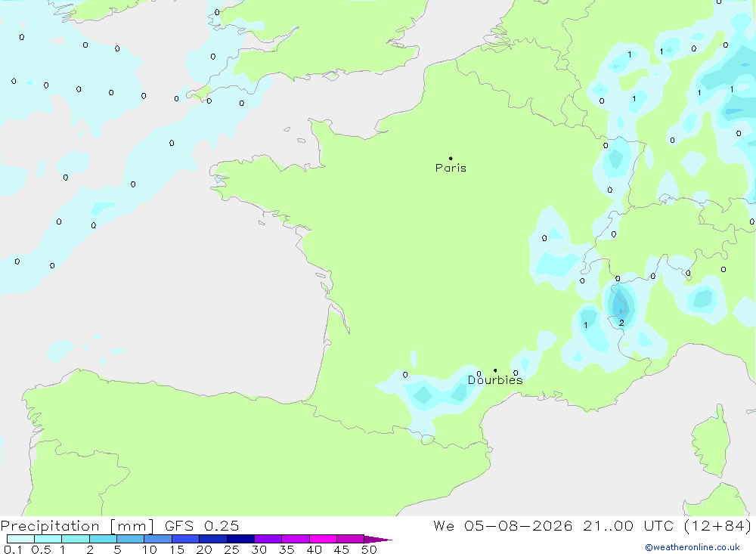Select the Dourbies location dot marker
The image size is (756, 554).
click(x=495, y=370)
